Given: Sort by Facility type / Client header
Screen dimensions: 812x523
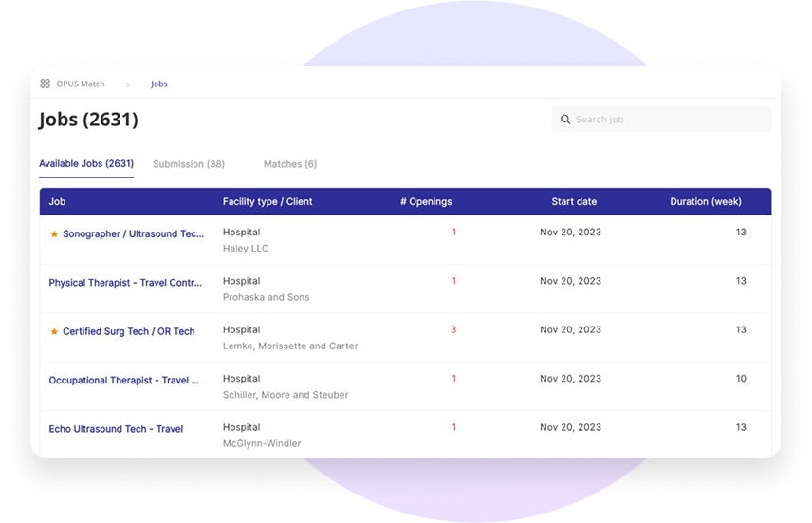Looking at the screenshot, I should (x=268, y=201).
